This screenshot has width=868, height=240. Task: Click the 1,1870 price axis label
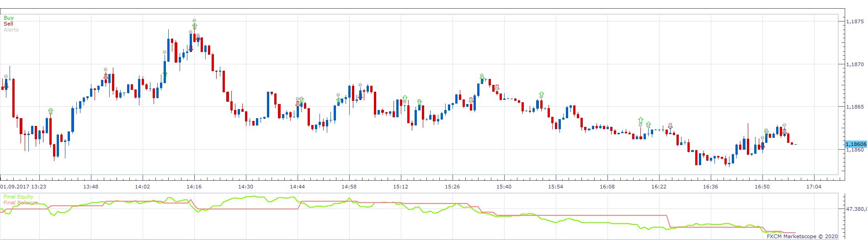coord(855,64)
